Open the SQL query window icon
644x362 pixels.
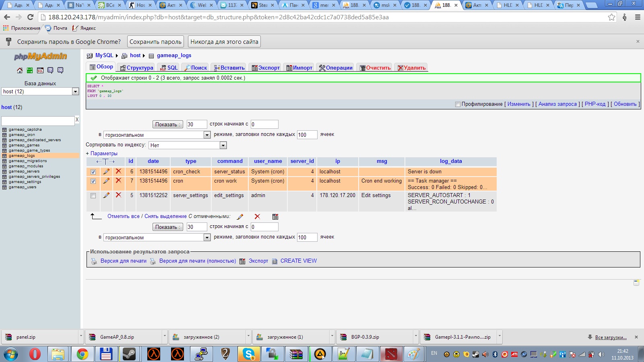(40, 70)
